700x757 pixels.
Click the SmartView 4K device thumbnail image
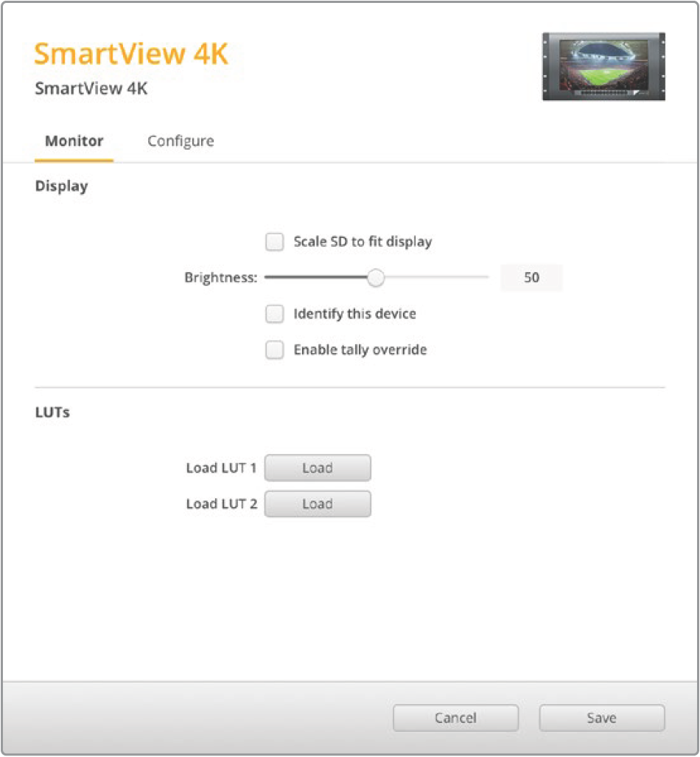[x=603, y=66]
